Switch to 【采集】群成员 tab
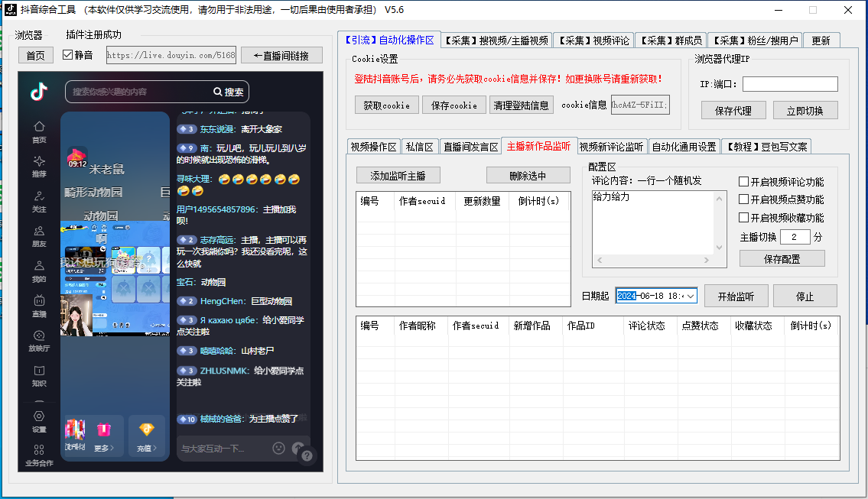 click(671, 41)
